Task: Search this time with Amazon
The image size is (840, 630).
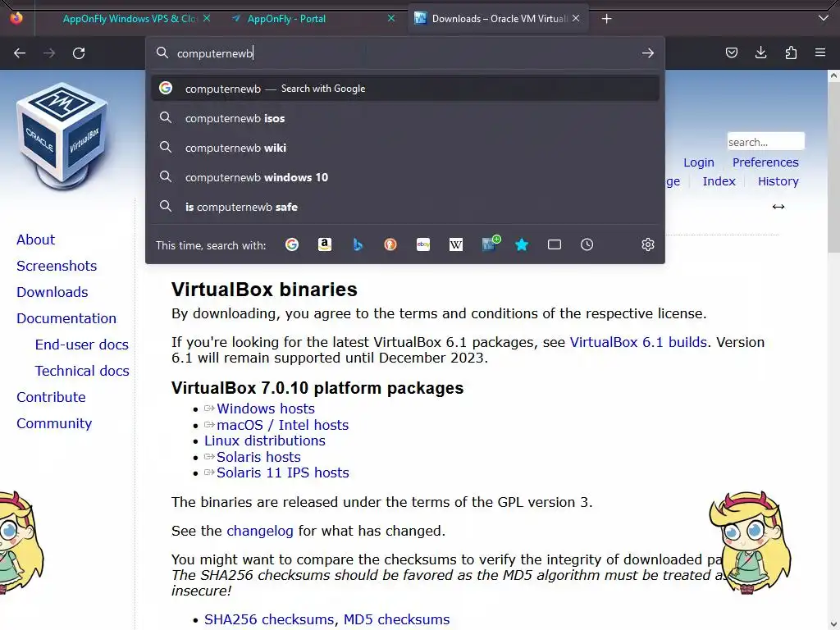Action: pyautogui.click(x=325, y=244)
